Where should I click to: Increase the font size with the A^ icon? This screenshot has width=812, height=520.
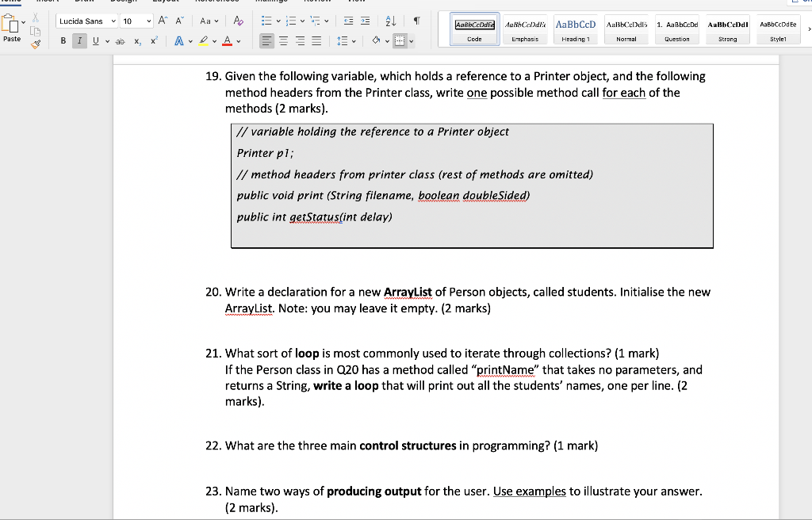[163, 20]
